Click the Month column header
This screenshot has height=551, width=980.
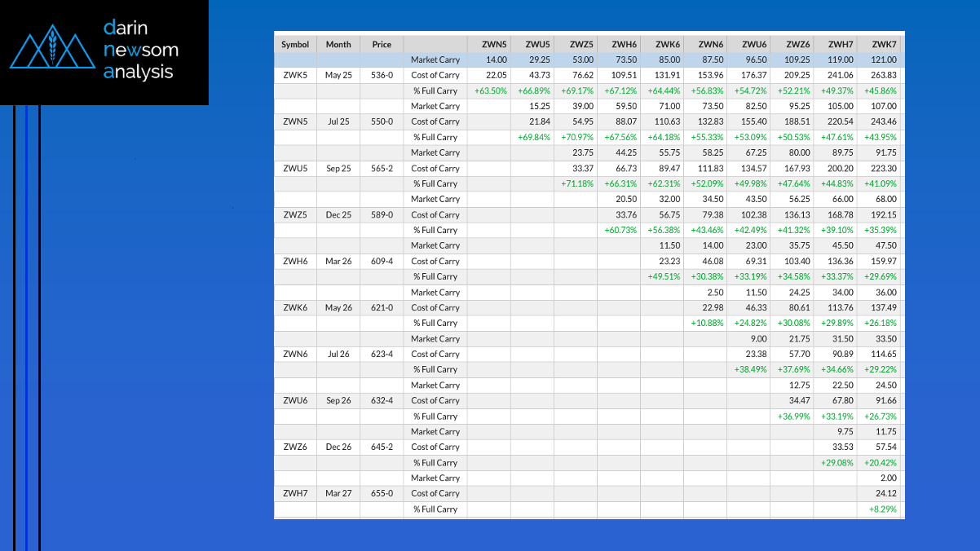[338, 44]
